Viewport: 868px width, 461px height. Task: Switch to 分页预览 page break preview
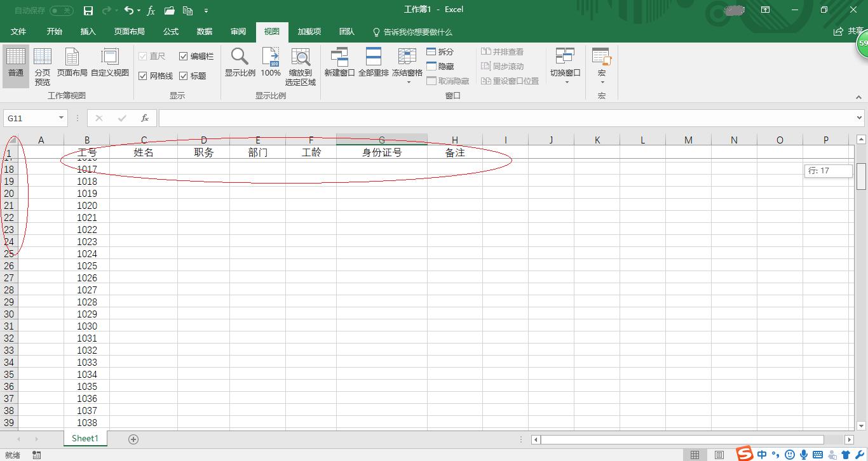click(42, 67)
